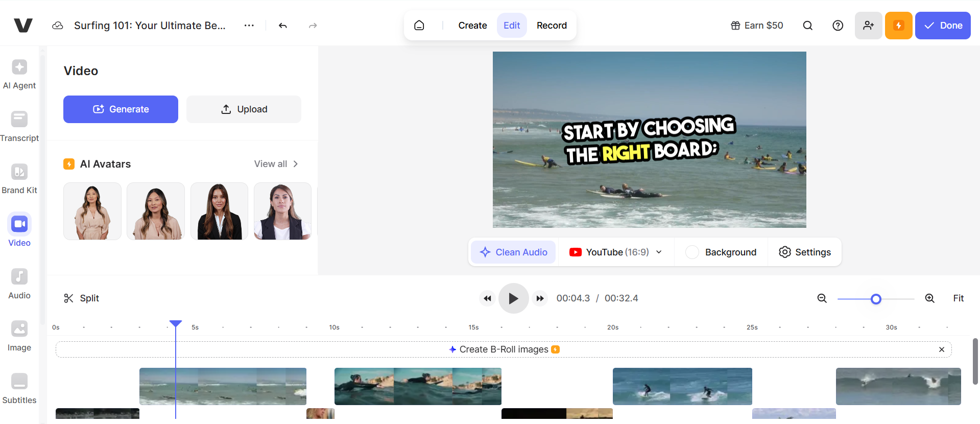This screenshot has height=424, width=980.
Task: Invite collaborators with the add person icon
Action: pos(869,26)
